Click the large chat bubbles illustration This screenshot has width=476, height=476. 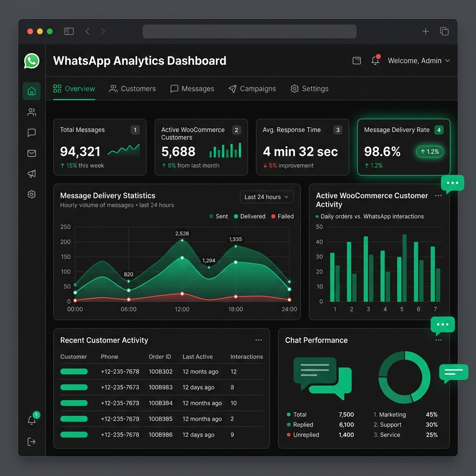pyautogui.click(x=323, y=378)
